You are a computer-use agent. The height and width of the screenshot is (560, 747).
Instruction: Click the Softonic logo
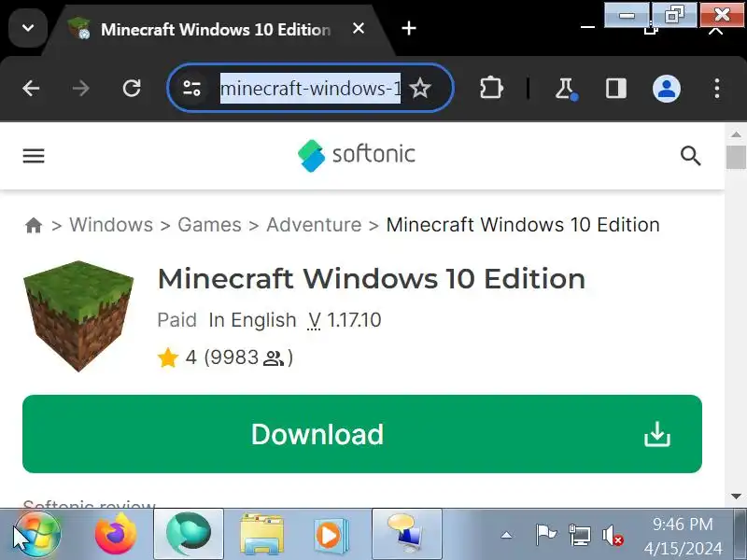(x=357, y=155)
